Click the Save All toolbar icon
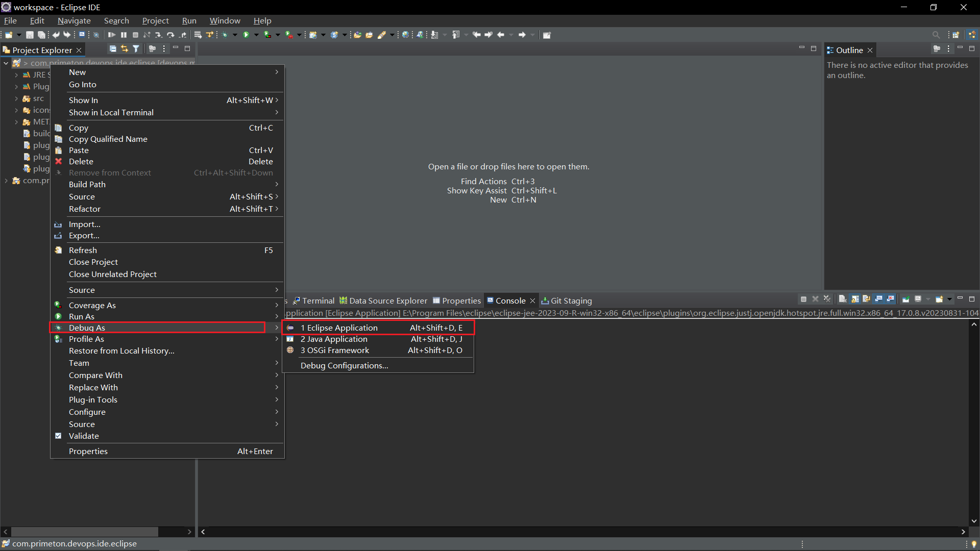 click(41, 34)
